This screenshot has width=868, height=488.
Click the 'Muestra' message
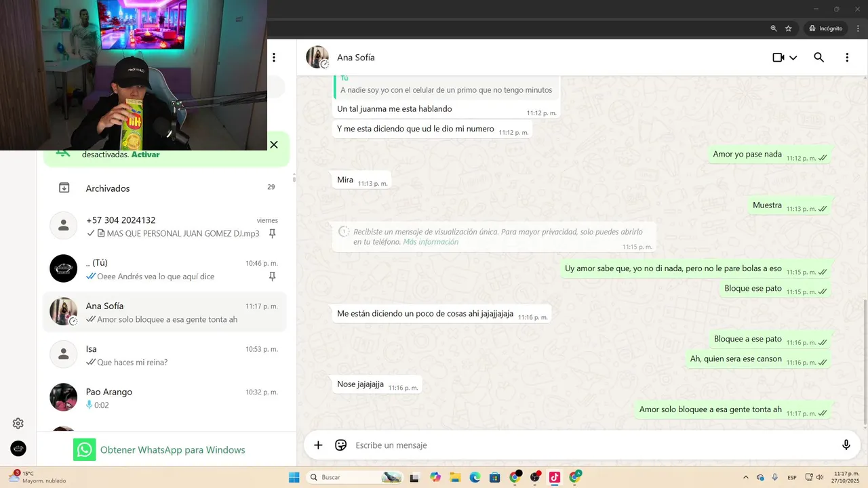click(790, 205)
